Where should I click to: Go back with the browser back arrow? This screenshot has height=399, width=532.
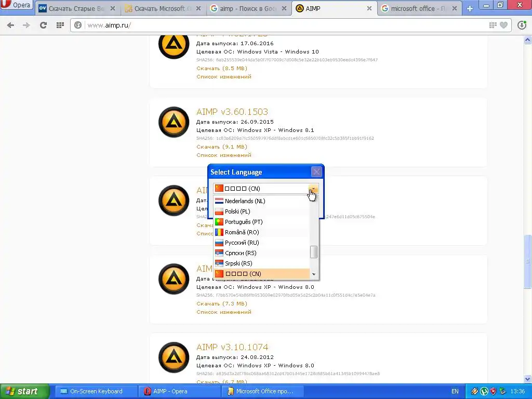10,25
